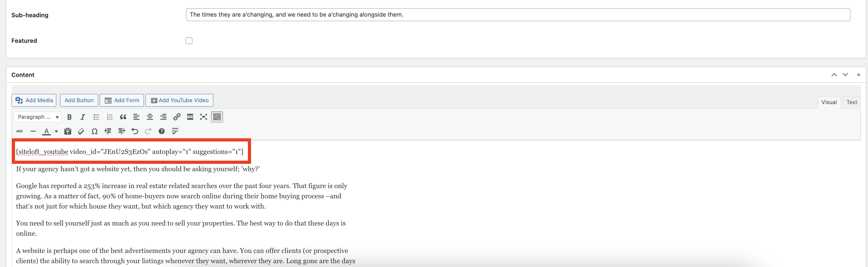Insert a blockquote

pos(123,117)
